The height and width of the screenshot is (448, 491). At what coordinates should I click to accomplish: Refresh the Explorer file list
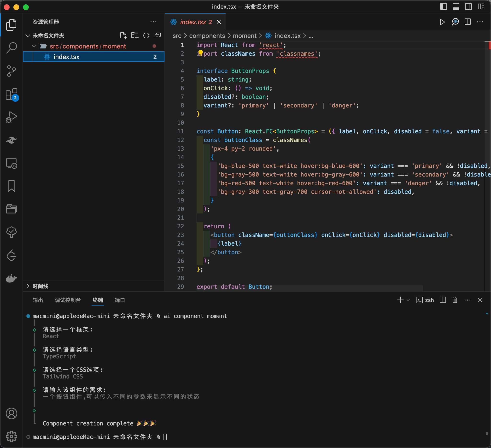[146, 35]
